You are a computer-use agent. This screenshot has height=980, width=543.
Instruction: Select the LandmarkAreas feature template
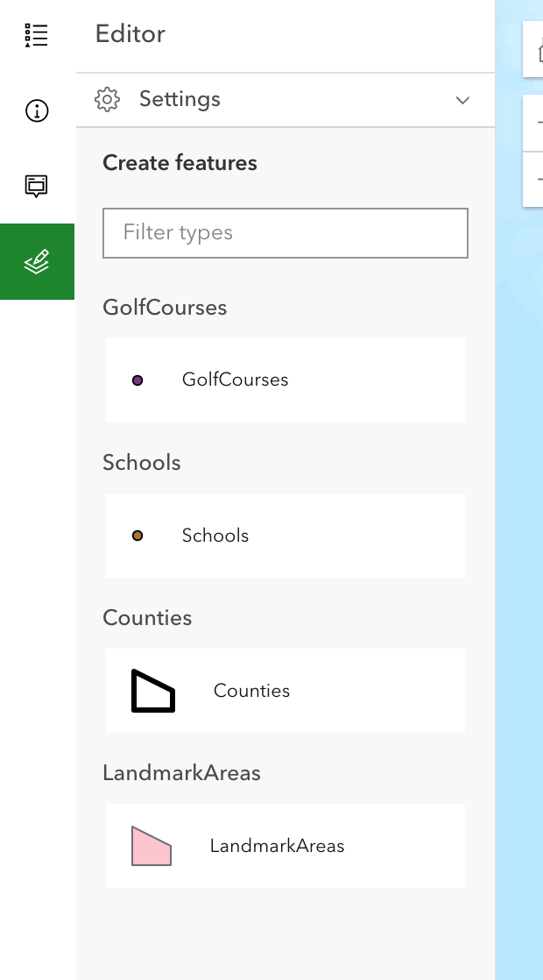(x=285, y=845)
